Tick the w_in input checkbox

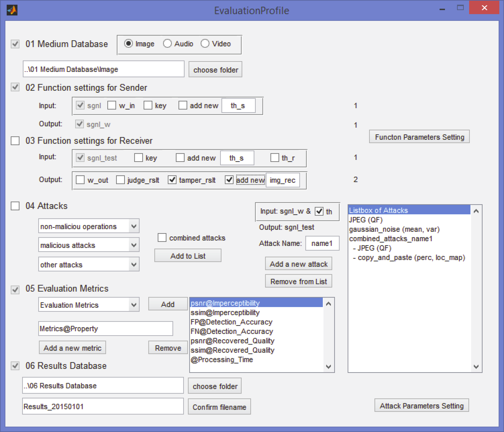(112, 105)
